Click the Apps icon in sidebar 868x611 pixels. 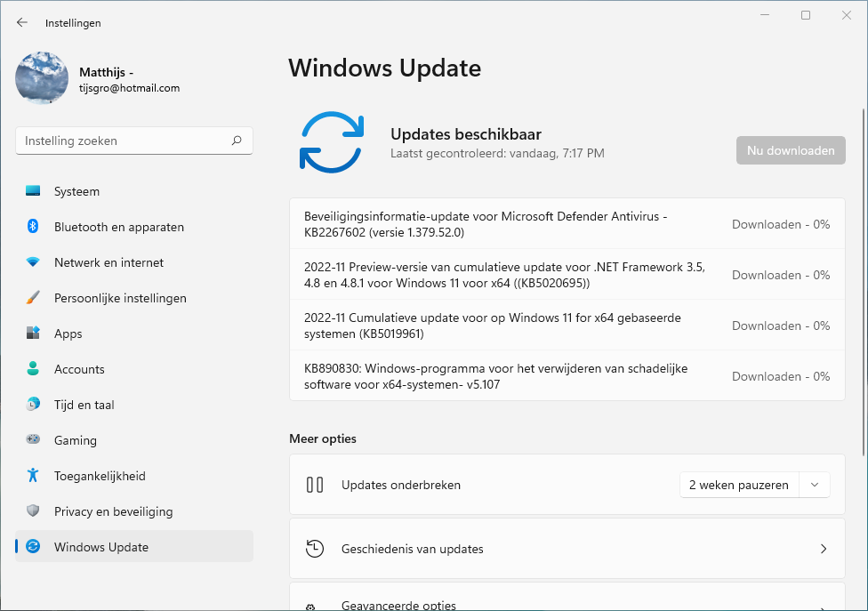tap(33, 334)
